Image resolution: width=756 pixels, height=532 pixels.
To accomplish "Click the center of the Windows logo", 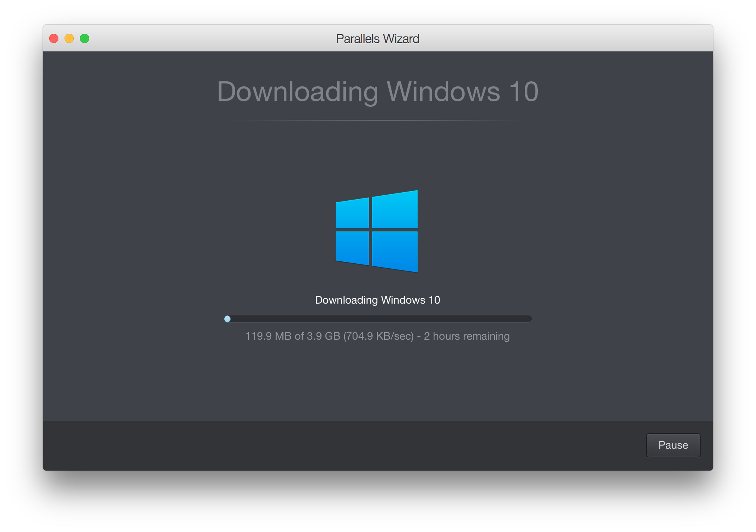I will coord(376,231).
